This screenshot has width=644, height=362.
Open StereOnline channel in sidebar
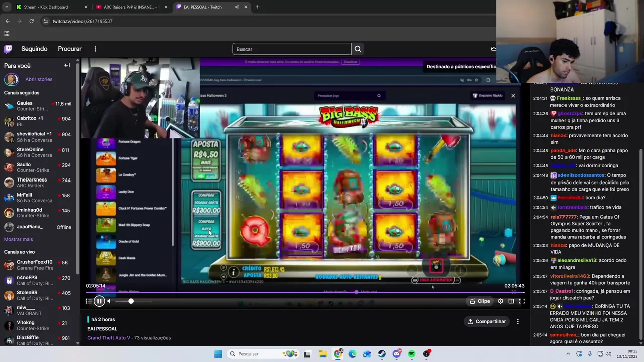(39, 152)
